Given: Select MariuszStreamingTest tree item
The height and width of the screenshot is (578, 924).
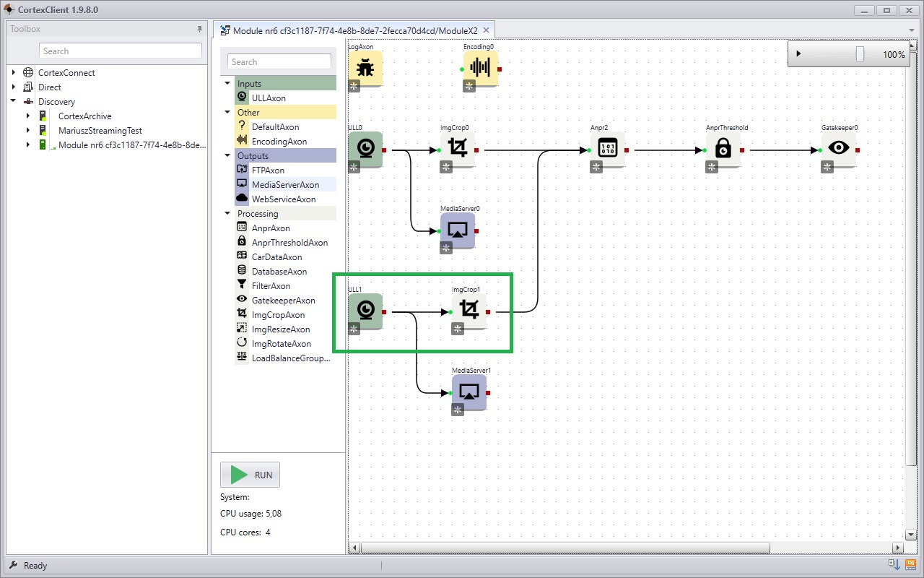Looking at the screenshot, I should click(x=100, y=131).
